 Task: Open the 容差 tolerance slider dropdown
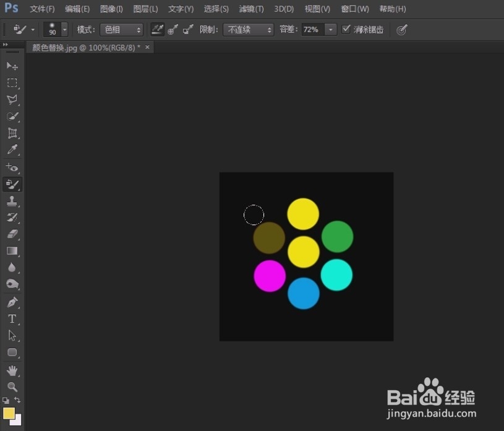[330, 29]
